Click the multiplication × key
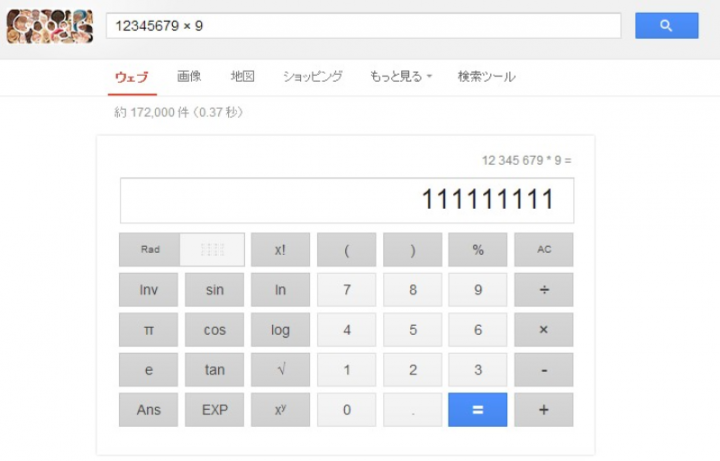 click(544, 330)
